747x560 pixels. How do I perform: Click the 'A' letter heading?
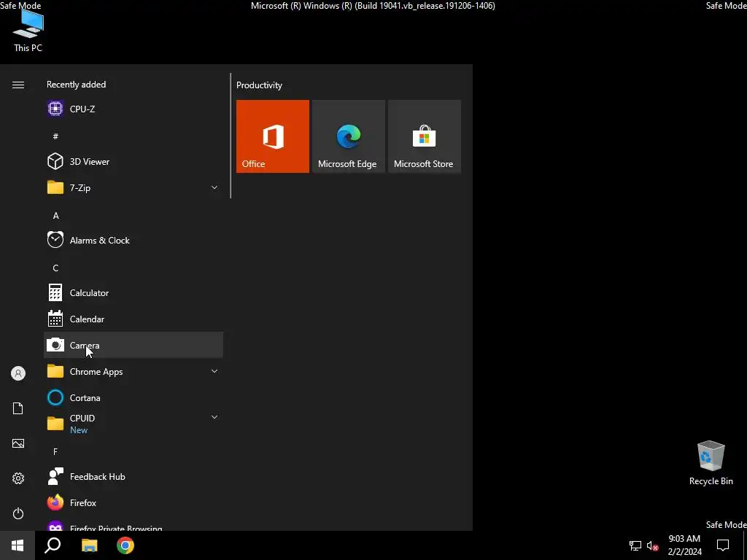(55, 216)
